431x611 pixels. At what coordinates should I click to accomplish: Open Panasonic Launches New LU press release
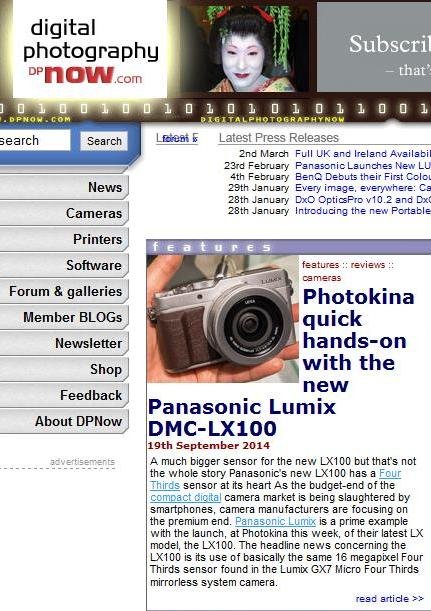click(363, 165)
